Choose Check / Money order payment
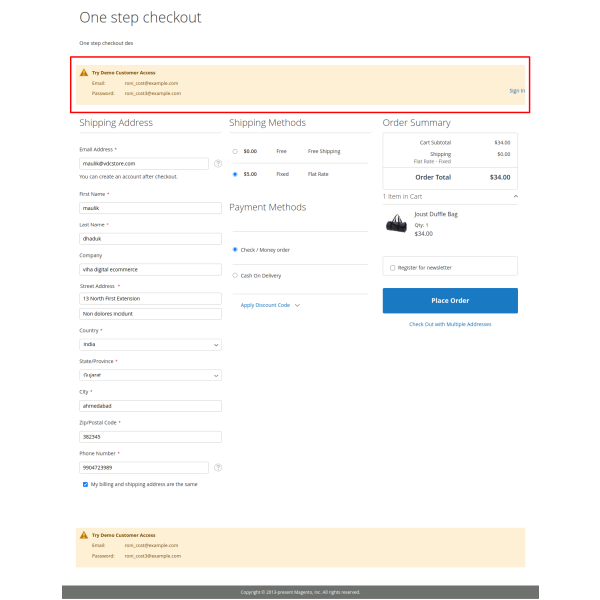 pos(235,249)
